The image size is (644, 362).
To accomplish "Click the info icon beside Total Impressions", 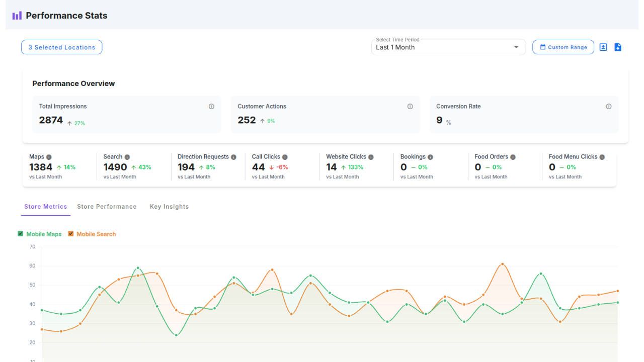I will click(211, 106).
